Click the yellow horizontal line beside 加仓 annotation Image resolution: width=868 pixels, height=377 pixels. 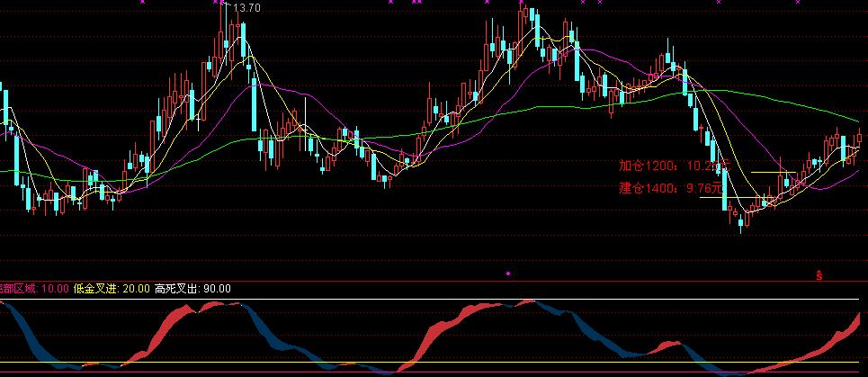(x=769, y=172)
